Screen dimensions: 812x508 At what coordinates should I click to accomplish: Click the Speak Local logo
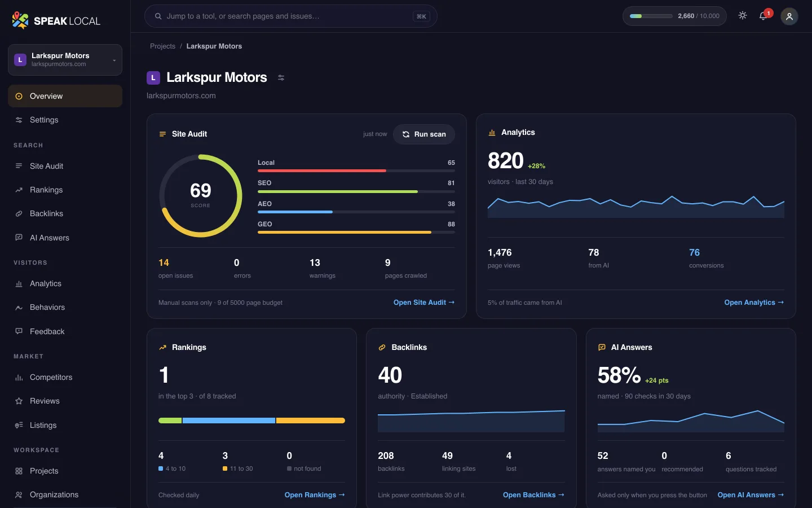click(x=56, y=21)
